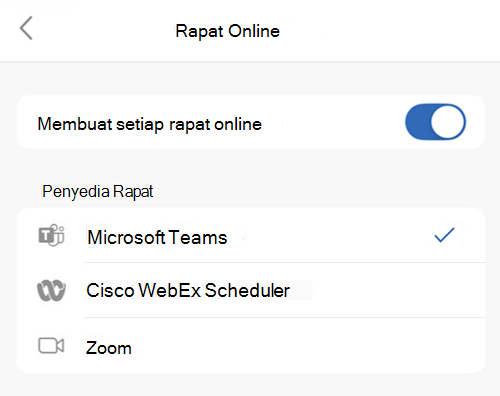Choose Cisco WebEx Scheduler provider
500x396 pixels.
coord(251,290)
